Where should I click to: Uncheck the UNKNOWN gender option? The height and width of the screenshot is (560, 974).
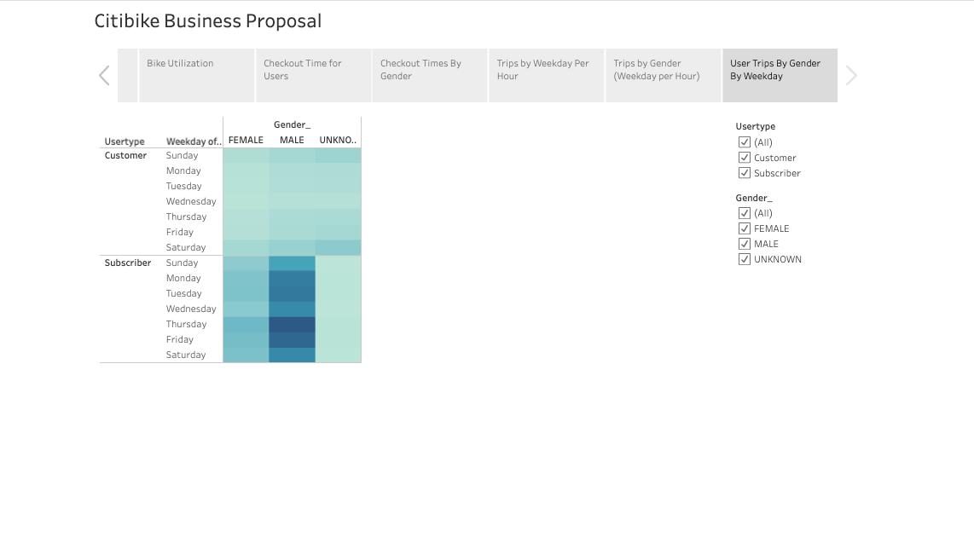pyautogui.click(x=744, y=259)
